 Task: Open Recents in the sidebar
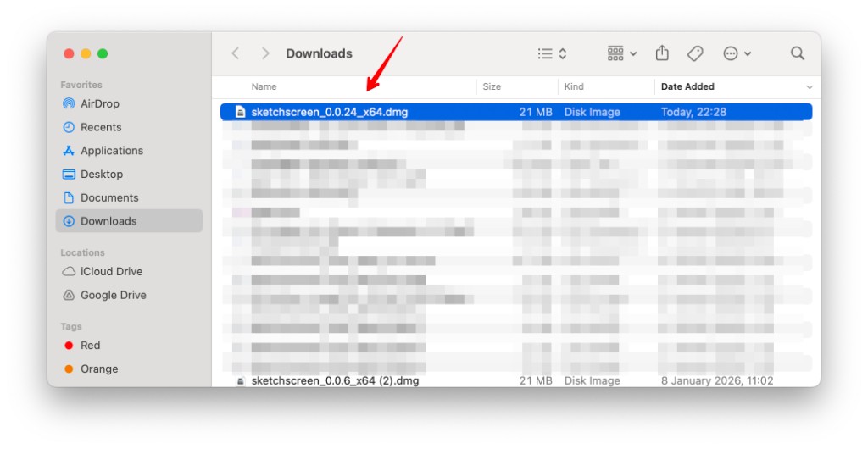point(92,127)
